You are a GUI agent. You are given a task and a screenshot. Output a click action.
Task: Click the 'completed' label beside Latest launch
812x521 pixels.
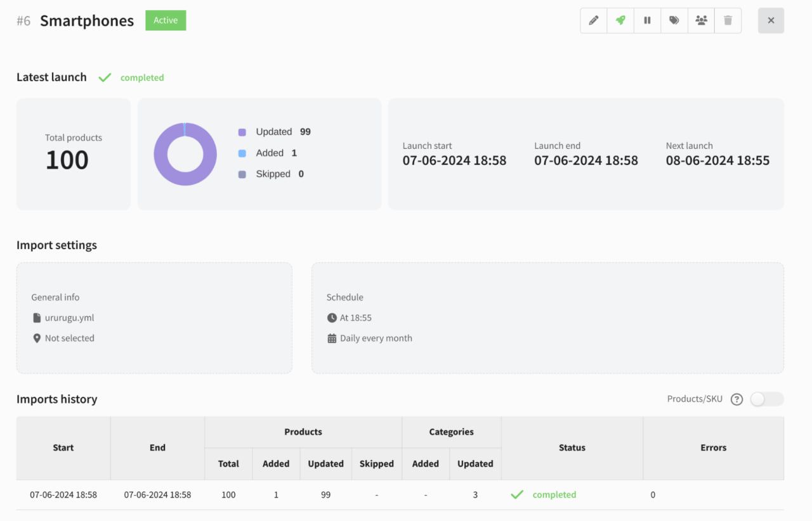(x=142, y=78)
